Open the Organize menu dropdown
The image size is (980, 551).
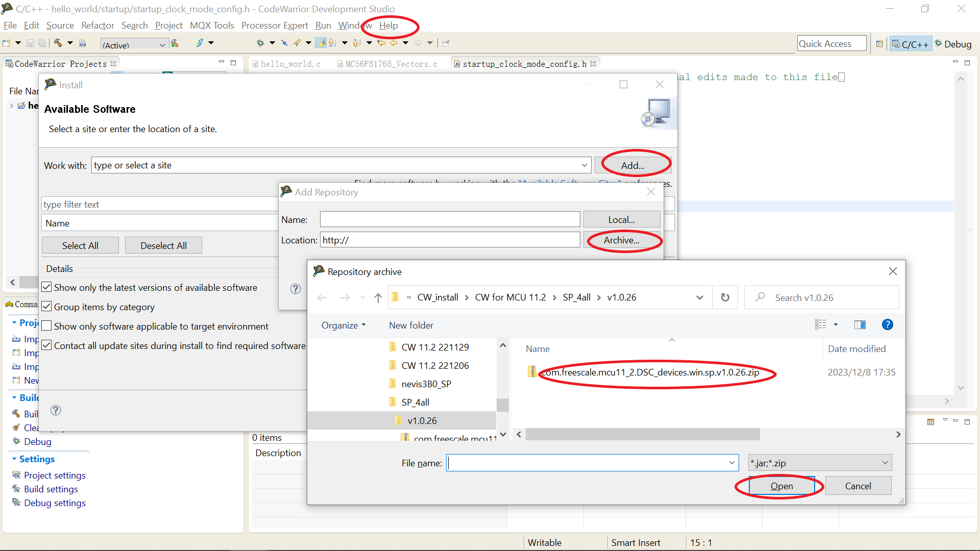tap(344, 325)
